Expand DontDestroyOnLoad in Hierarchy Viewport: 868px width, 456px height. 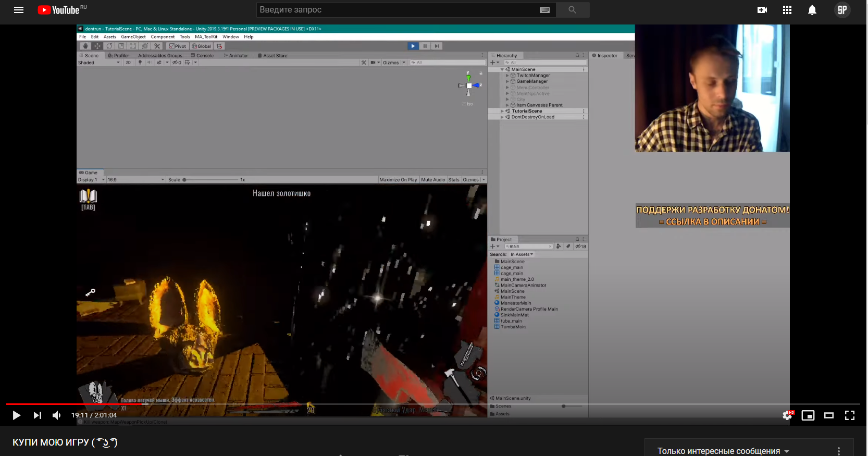(502, 117)
